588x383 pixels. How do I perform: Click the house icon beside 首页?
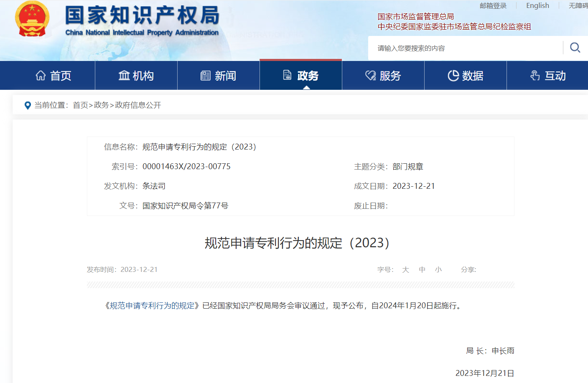(41, 76)
